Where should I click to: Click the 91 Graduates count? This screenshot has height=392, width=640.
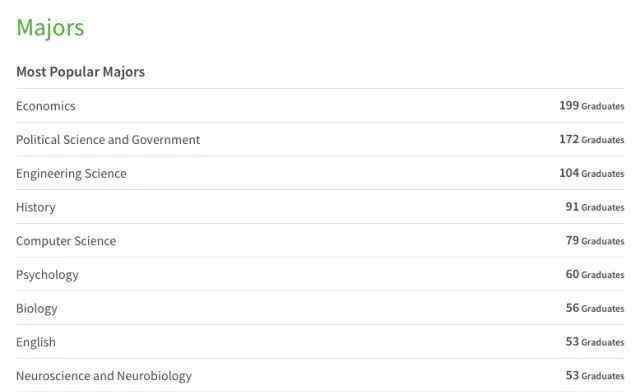tap(595, 207)
